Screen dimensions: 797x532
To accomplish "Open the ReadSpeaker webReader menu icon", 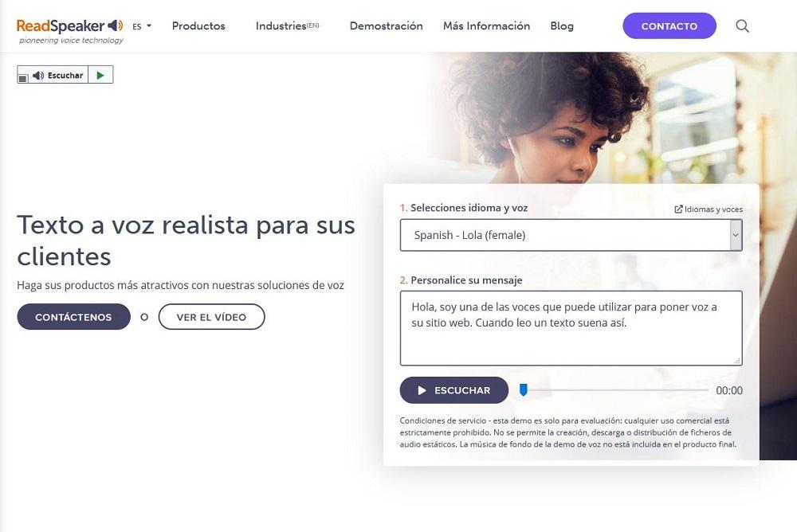I will pyautogui.click(x=23, y=79).
